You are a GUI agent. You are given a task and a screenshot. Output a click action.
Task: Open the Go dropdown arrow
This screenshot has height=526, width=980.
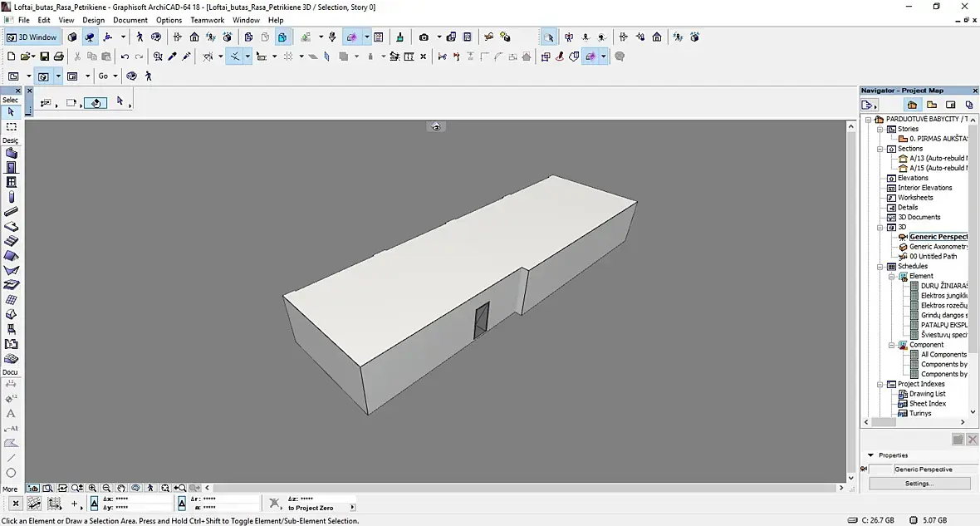115,76
